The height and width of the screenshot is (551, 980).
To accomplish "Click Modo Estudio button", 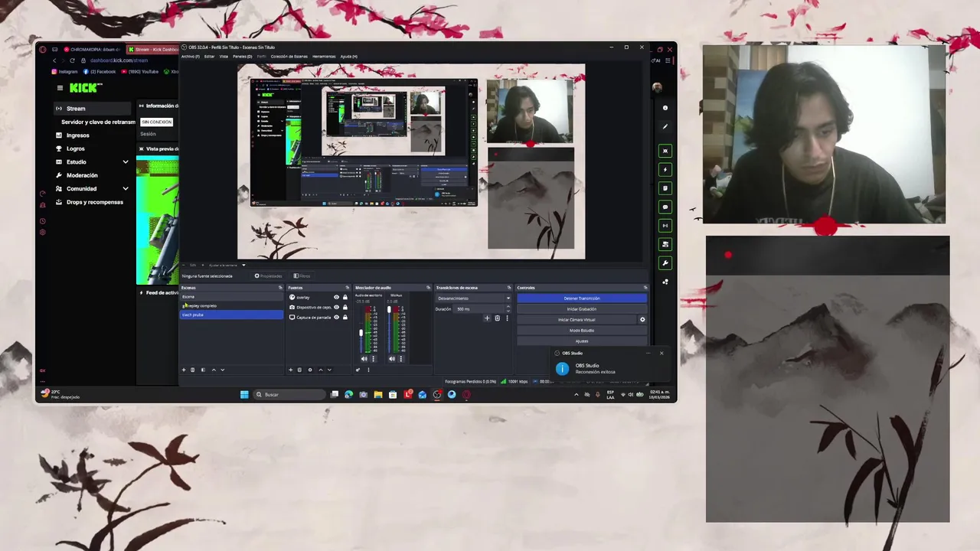I will click(582, 331).
